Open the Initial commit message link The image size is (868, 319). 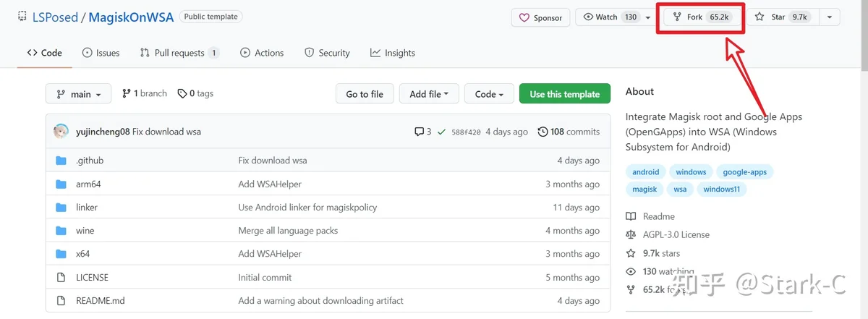point(265,277)
